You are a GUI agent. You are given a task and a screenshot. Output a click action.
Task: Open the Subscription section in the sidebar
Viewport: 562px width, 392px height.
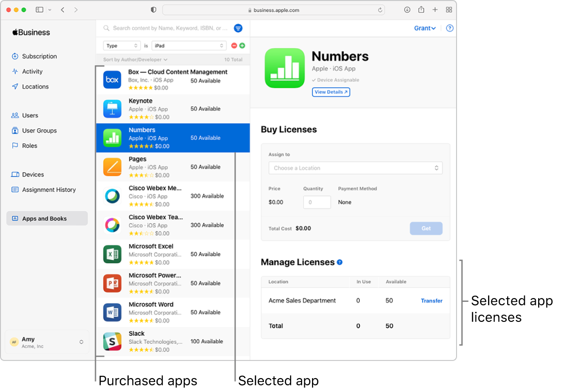14,56
